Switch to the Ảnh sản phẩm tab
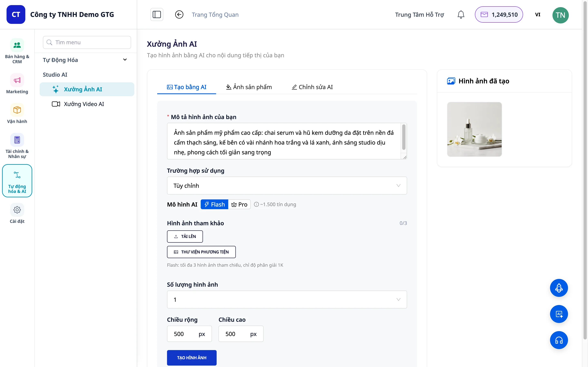The width and height of the screenshot is (588, 367). 249,87
